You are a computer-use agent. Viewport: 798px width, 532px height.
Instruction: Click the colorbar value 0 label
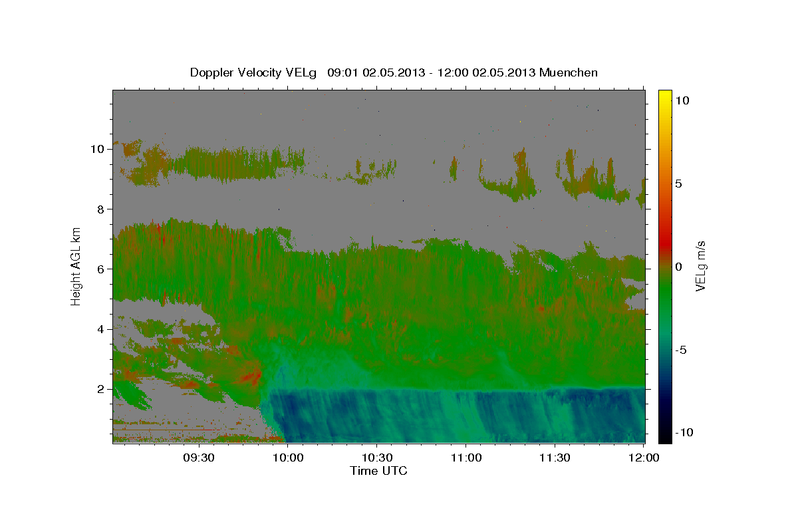tap(678, 267)
